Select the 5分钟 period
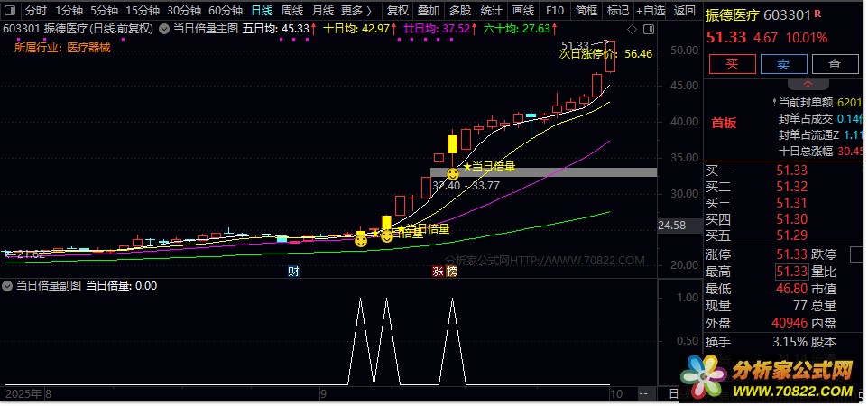The image size is (868, 406). point(104,10)
